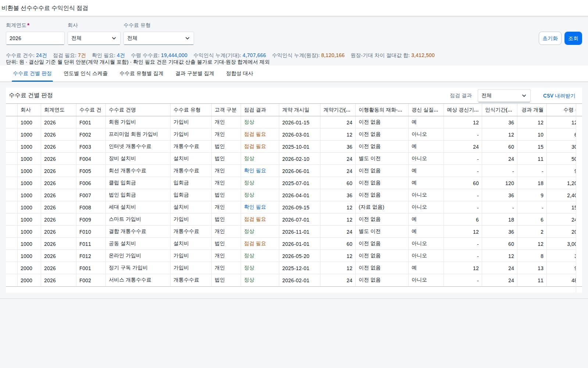Select the 스마트 가입비 cell
The image size is (588, 368).
tap(138, 219)
